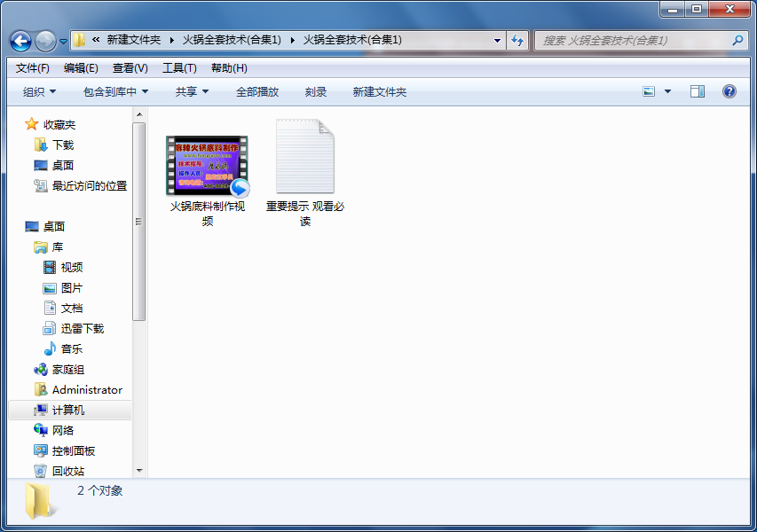Click the 全部播放 button
Screen dimensions: 757x532
click(256, 91)
